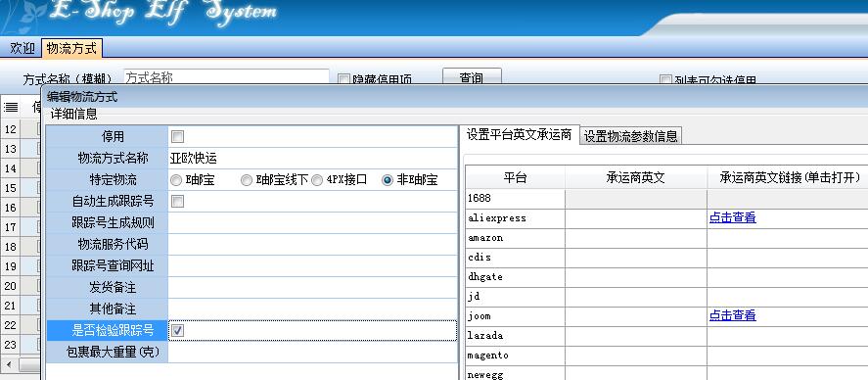Select the jd platform row

pyautogui.click(x=515, y=297)
